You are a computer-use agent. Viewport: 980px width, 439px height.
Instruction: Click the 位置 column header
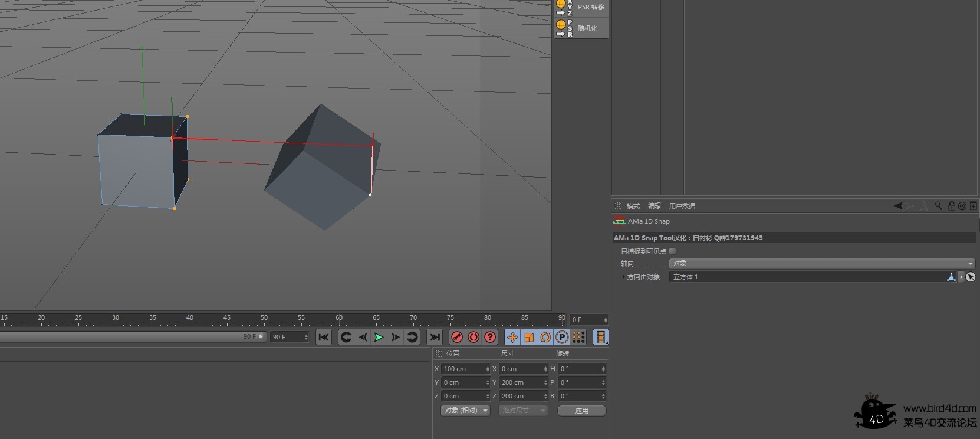(453, 353)
